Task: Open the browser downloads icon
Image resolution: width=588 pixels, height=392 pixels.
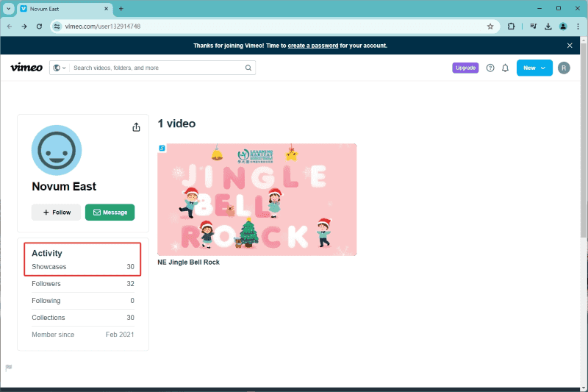Action: [x=548, y=26]
